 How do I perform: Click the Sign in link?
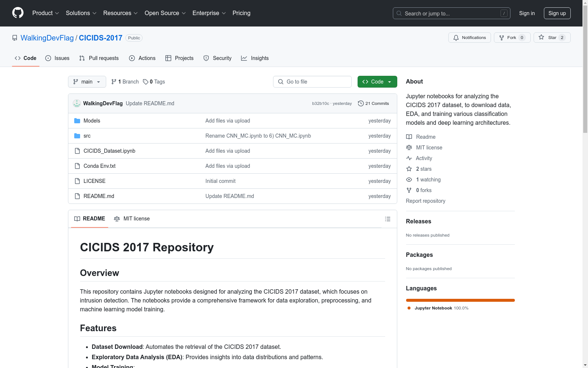coord(527,13)
